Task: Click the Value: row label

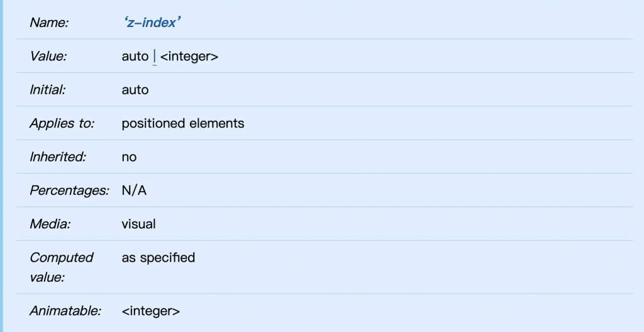Action: coord(48,56)
